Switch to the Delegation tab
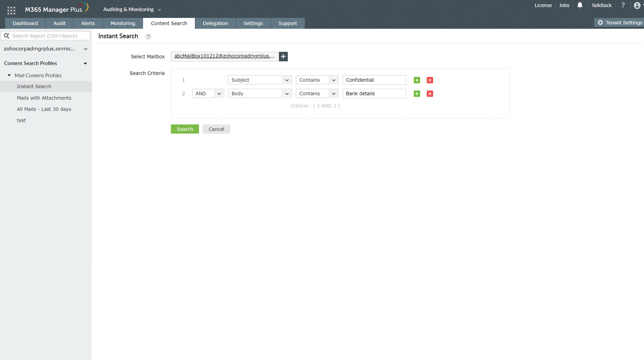The width and height of the screenshot is (644, 360). tap(215, 23)
